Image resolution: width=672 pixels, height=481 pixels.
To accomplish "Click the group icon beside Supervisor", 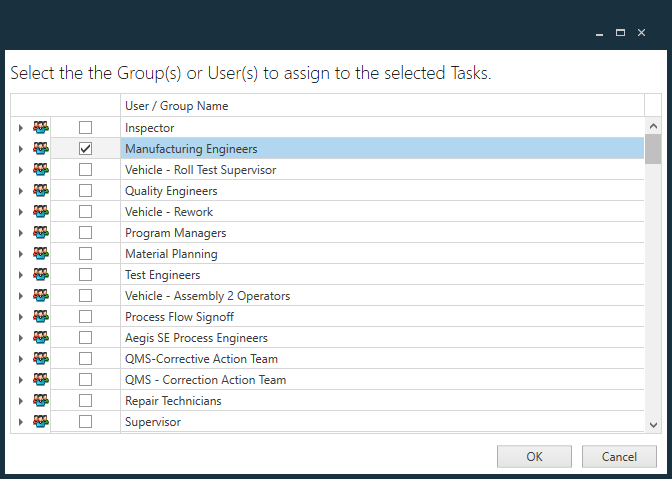I will click(40, 422).
